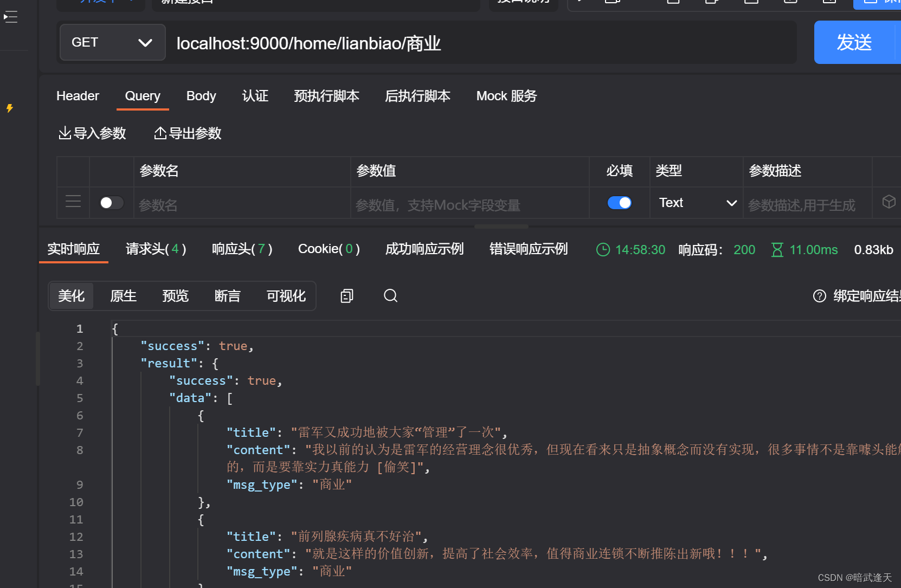
Task: Open response search magnifier icon
Action: click(390, 295)
